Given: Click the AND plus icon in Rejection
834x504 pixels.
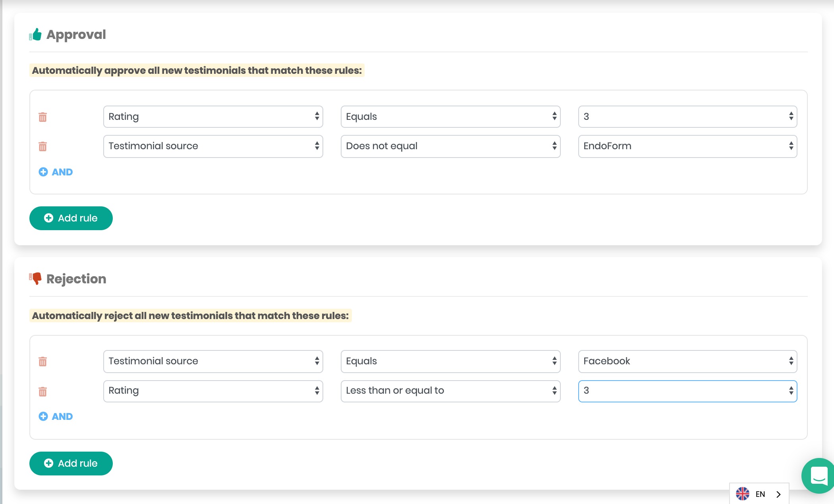Looking at the screenshot, I should pyautogui.click(x=43, y=416).
